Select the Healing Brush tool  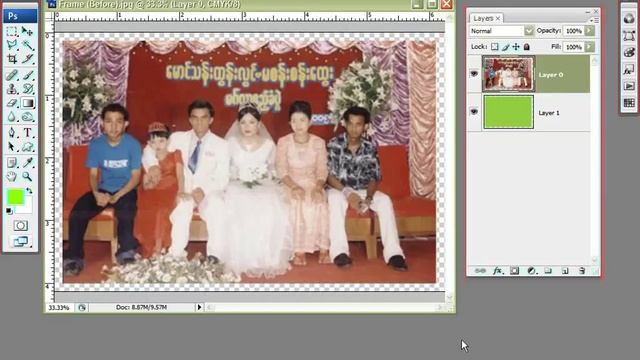[12, 75]
